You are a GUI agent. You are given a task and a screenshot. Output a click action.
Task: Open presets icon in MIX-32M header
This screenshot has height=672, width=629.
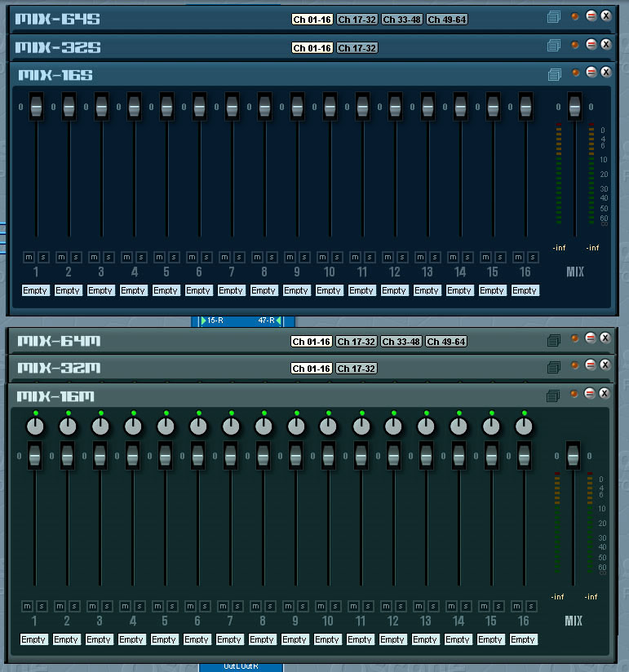tap(554, 367)
